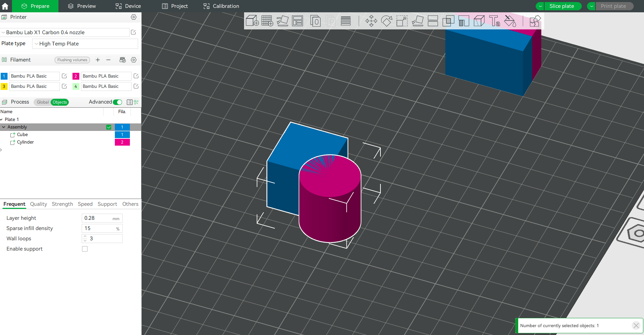Click the Slice plate button
The height and width of the screenshot is (335, 644).
tap(563, 6)
